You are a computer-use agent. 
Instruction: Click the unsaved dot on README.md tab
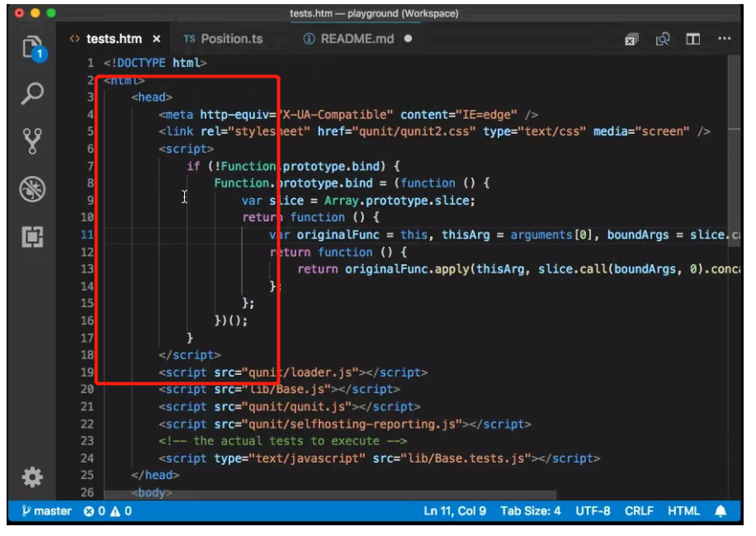[x=409, y=39]
